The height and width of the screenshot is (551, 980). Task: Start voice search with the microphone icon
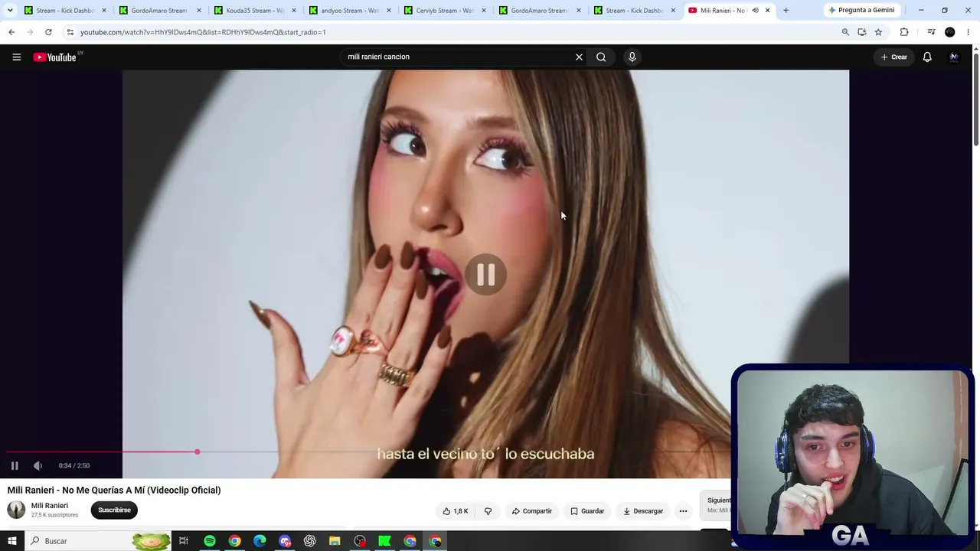[632, 57]
